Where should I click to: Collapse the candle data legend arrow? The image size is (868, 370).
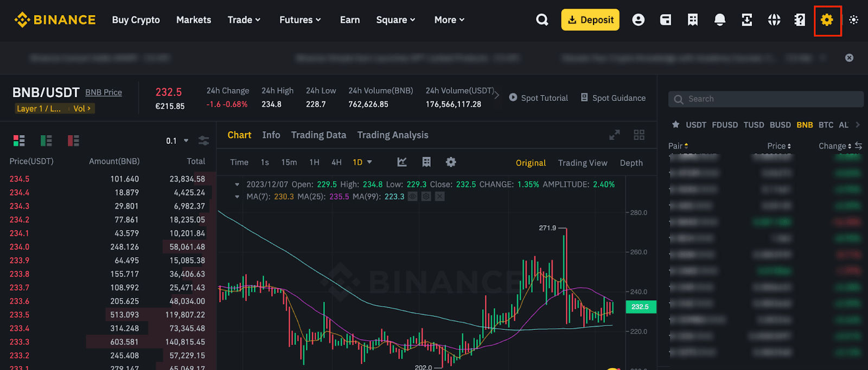click(x=237, y=184)
